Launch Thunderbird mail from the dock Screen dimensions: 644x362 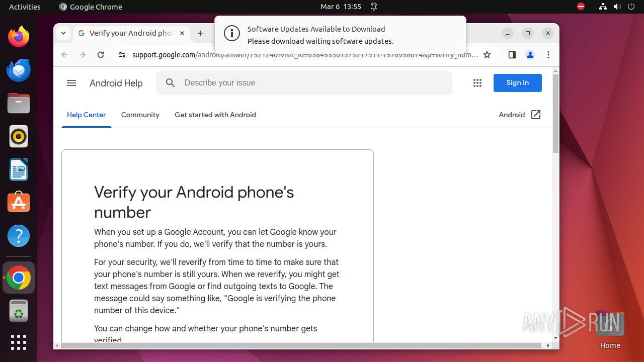pos(19,70)
